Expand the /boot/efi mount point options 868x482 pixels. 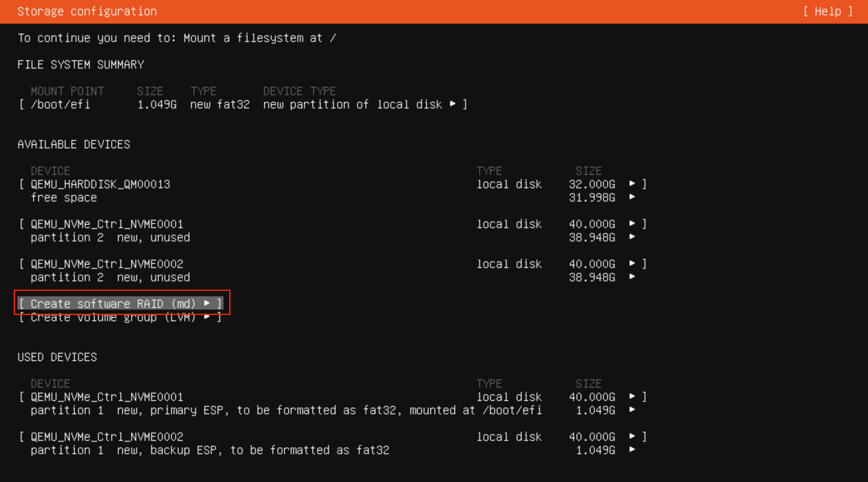point(453,104)
